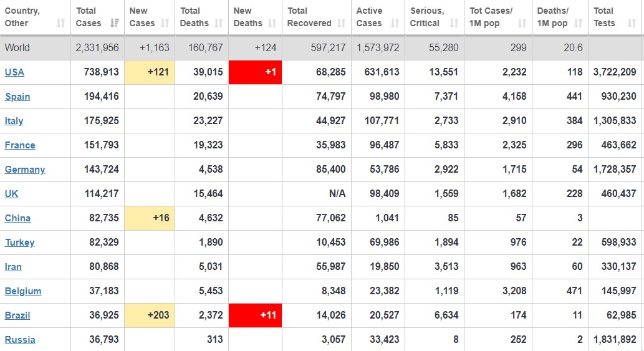Screen dimensions: 644x351
Task: Click USA red new deaths cell +1
Action: pos(255,72)
